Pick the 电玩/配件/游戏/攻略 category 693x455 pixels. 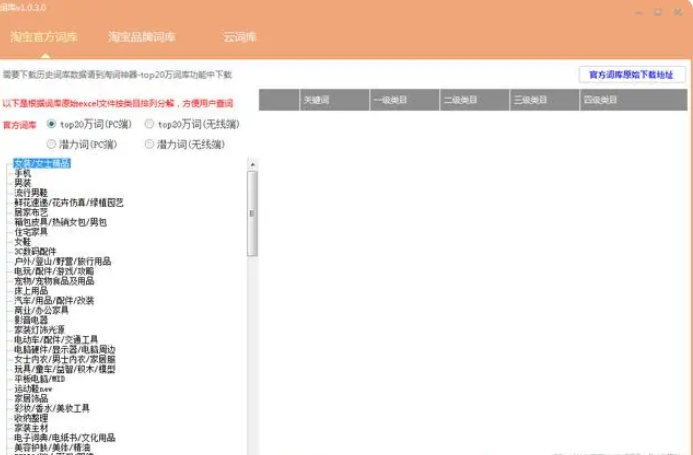tap(54, 271)
